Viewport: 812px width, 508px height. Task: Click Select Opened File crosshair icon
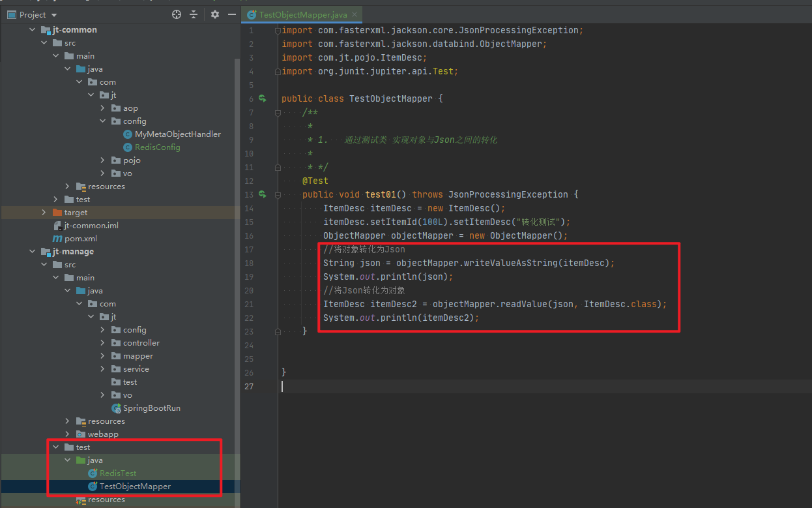(x=177, y=14)
